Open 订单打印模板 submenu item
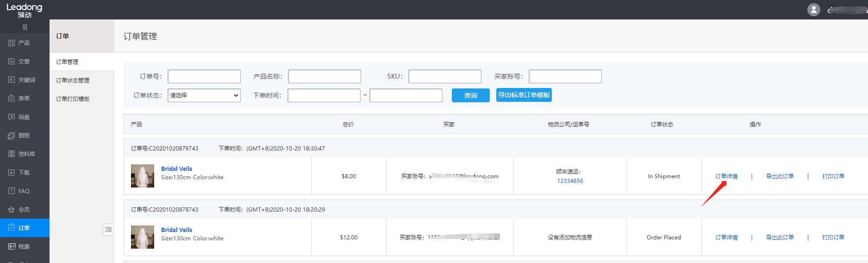 click(x=73, y=99)
